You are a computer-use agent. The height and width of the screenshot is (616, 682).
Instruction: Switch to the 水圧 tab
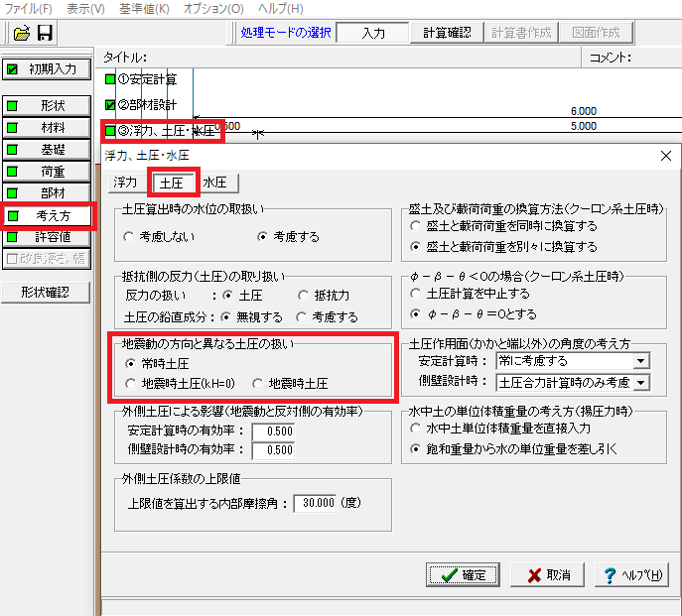(216, 183)
